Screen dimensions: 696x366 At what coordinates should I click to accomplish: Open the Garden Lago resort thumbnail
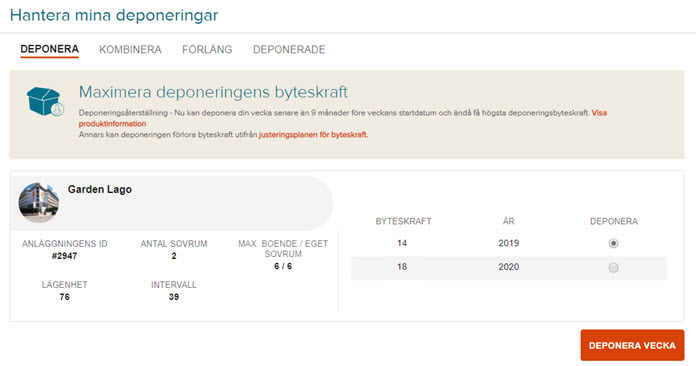(39, 202)
